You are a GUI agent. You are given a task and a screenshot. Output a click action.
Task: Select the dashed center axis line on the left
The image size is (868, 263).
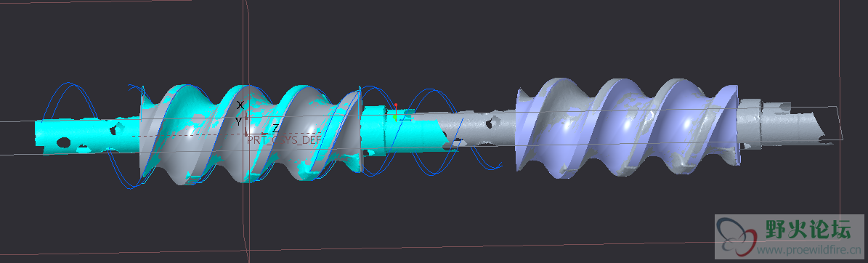tap(188, 136)
